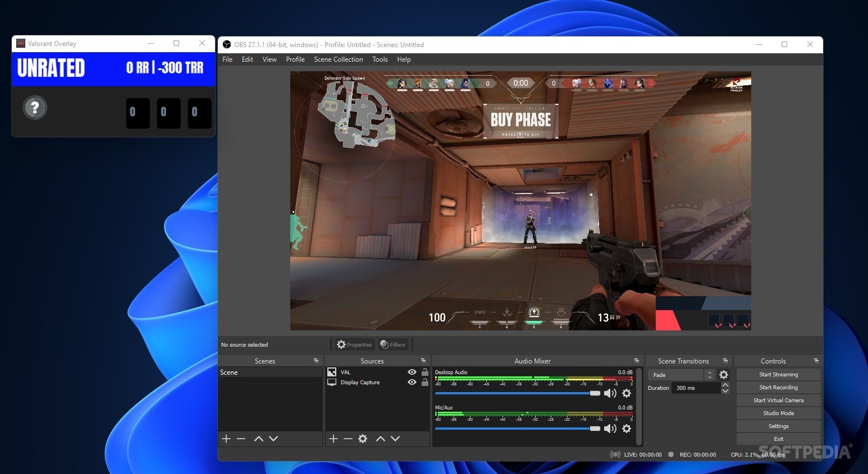868x474 pixels.
Task: Move scene down with the arrow
Action: coord(273,439)
